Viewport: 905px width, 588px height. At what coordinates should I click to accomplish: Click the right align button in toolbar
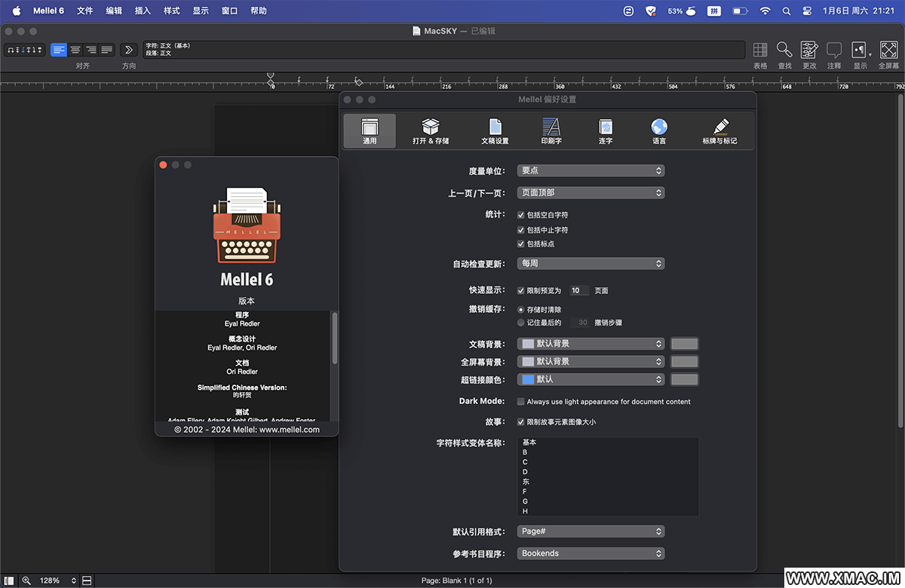click(x=91, y=50)
